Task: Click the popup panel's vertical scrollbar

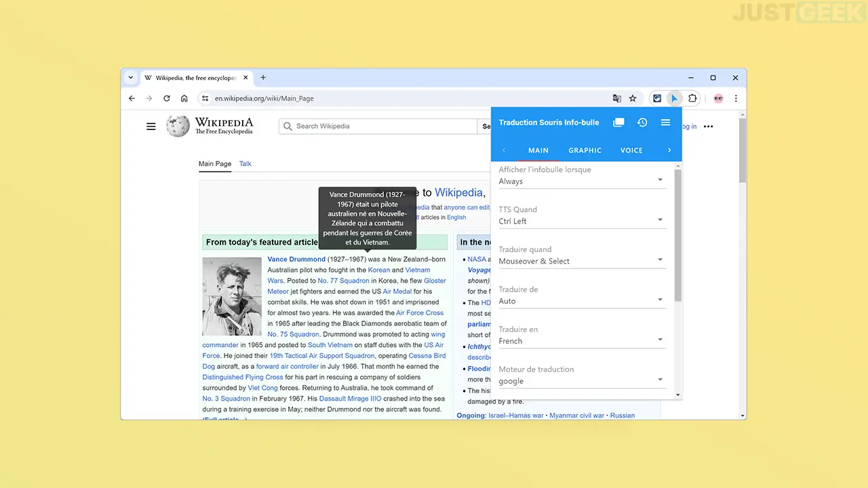Action: pos(678,235)
